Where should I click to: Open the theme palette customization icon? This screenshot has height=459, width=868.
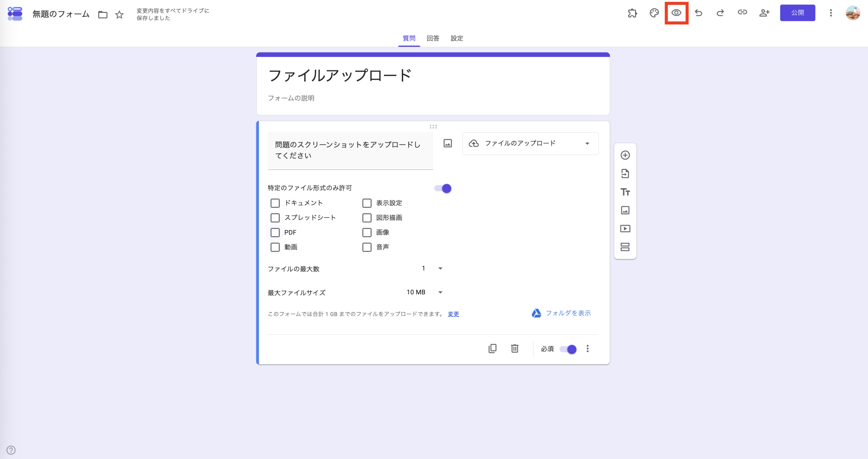pyautogui.click(x=654, y=13)
